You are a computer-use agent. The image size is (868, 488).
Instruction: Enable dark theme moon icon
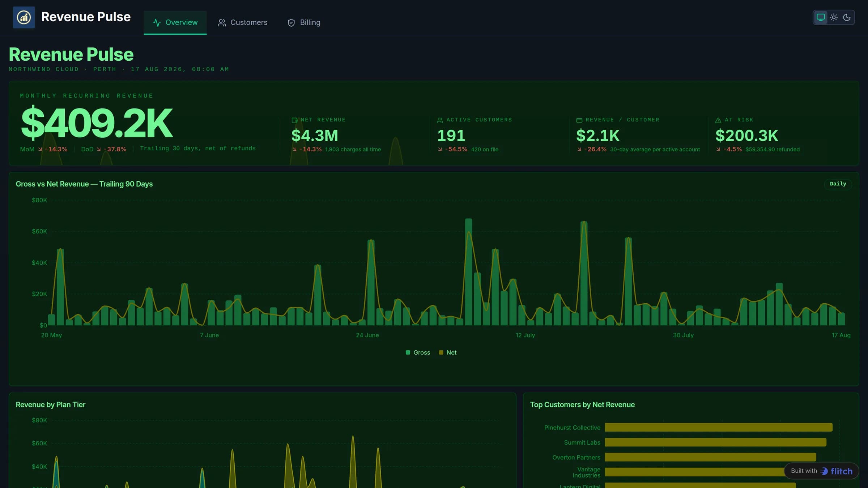(x=847, y=17)
